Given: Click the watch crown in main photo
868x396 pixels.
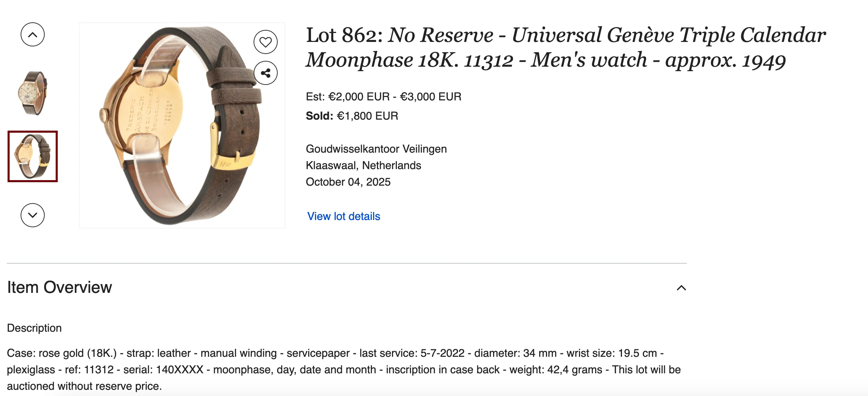Looking at the screenshot, I should [103, 115].
